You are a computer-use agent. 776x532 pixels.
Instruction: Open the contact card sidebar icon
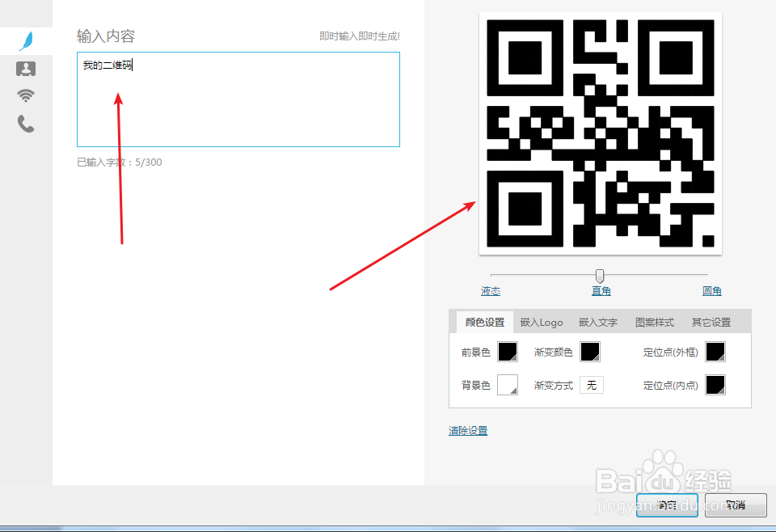pos(26,69)
